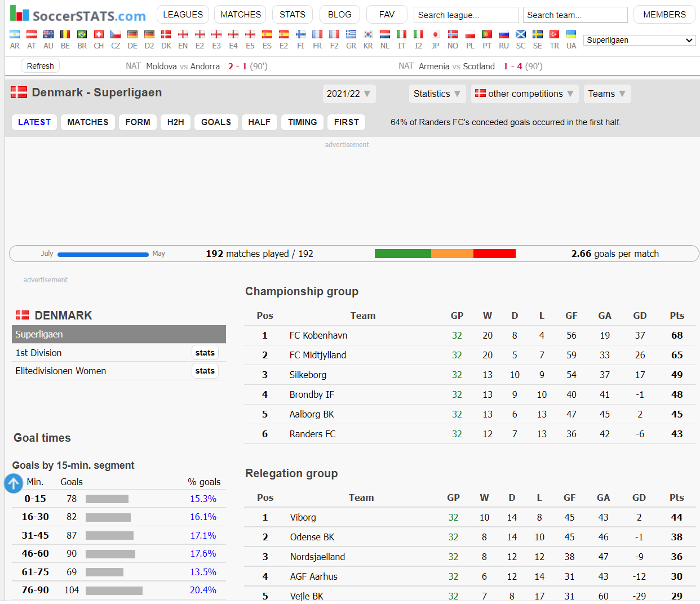Click the blue scroll-to-top arrow icon

[x=14, y=483]
